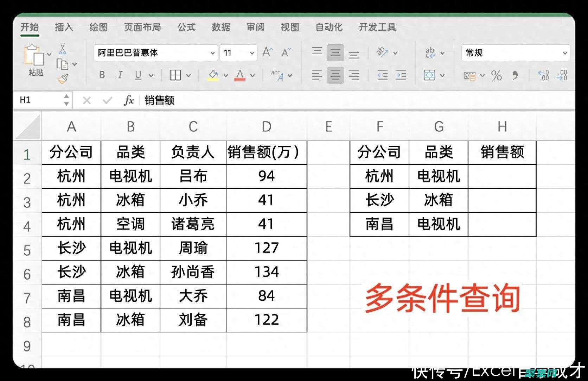Click the scissors Cut icon

coord(62,50)
